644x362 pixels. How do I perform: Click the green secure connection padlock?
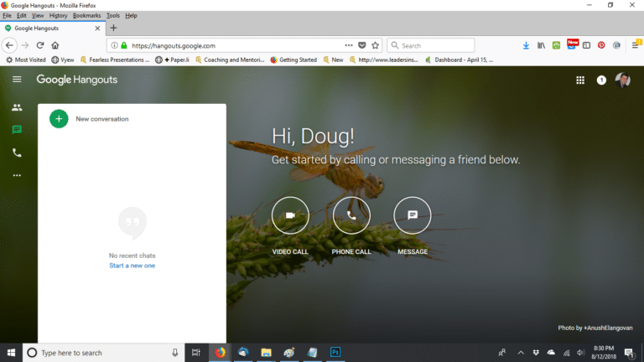coord(124,45)
